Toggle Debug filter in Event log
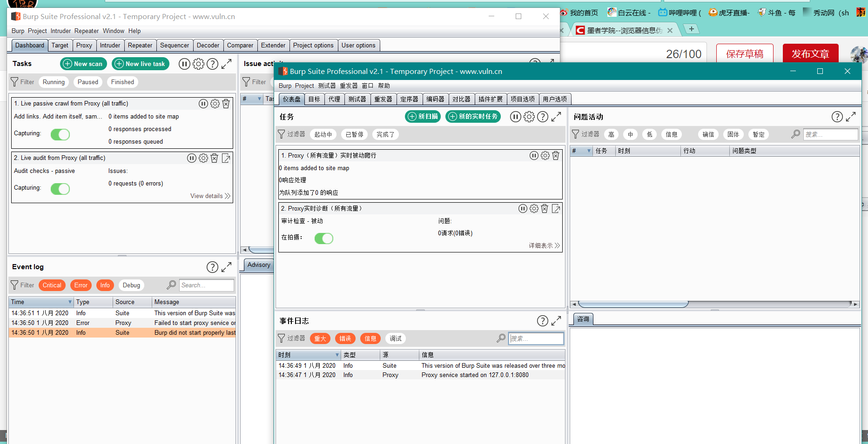 tap(132, 285)
